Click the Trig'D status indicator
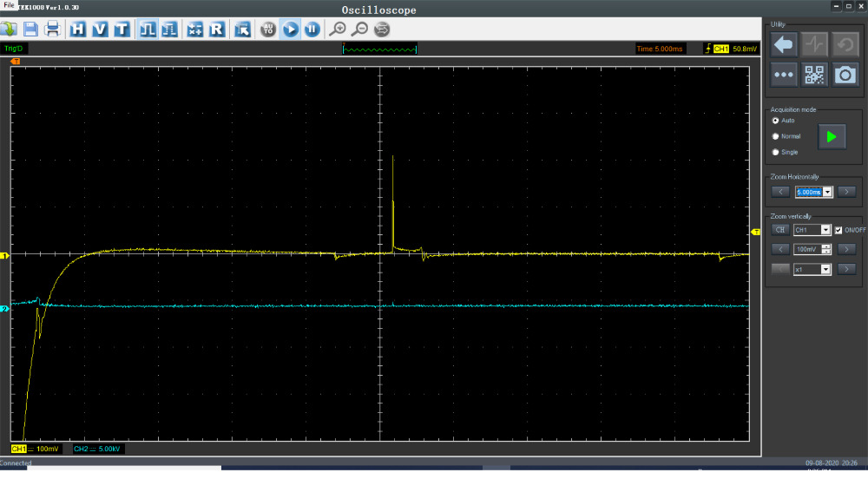This screenshot has height=479, width=868. (x=14, y=49)
